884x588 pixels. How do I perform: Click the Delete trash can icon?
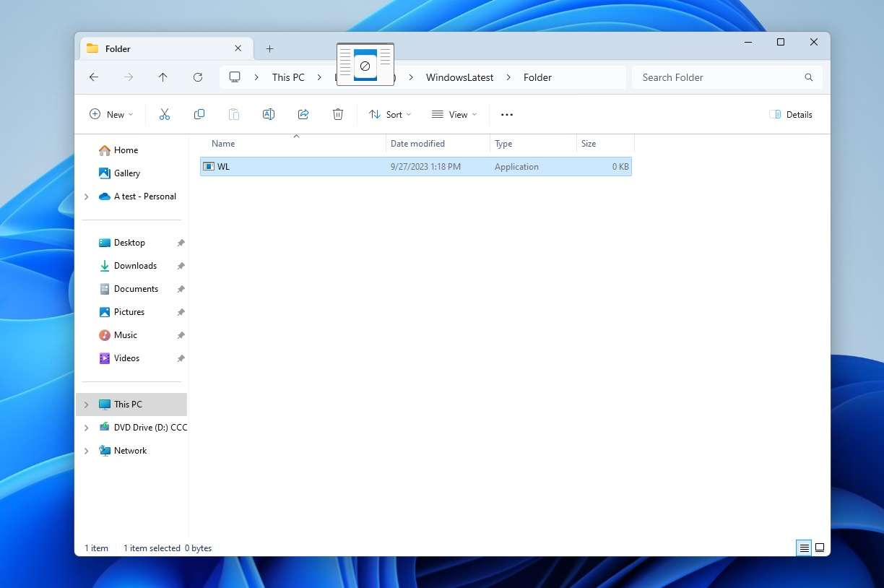pyautogui.click(x=338, y=114)
